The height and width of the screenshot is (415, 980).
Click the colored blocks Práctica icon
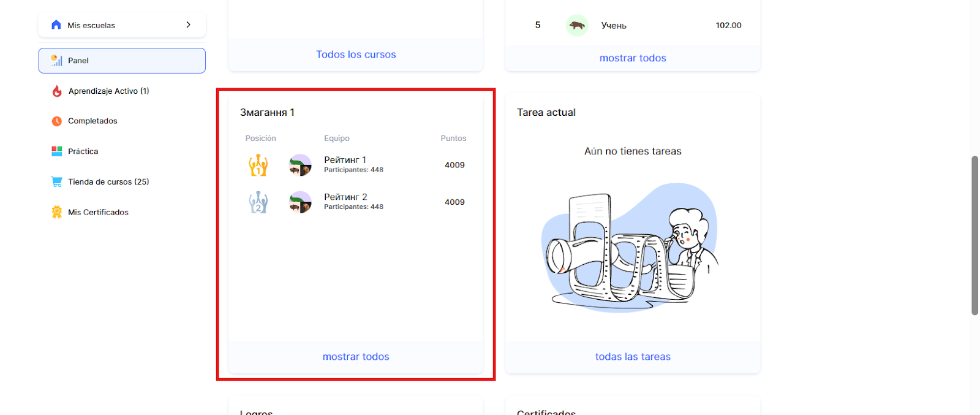tap(57, 151)
